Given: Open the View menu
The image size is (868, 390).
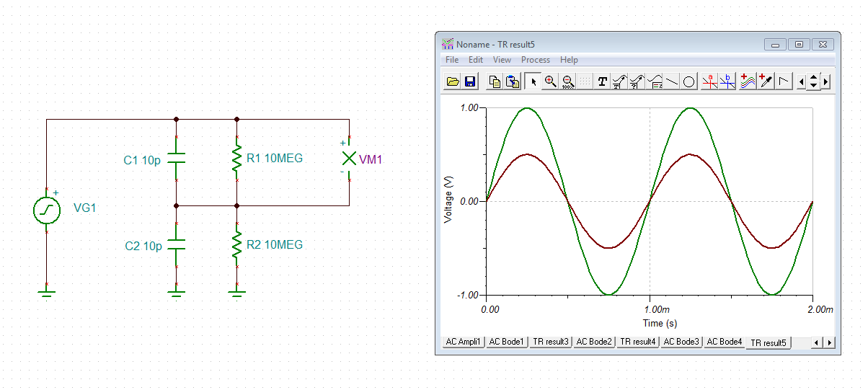Looking at the screenshot, I should [x=502, y=60].
